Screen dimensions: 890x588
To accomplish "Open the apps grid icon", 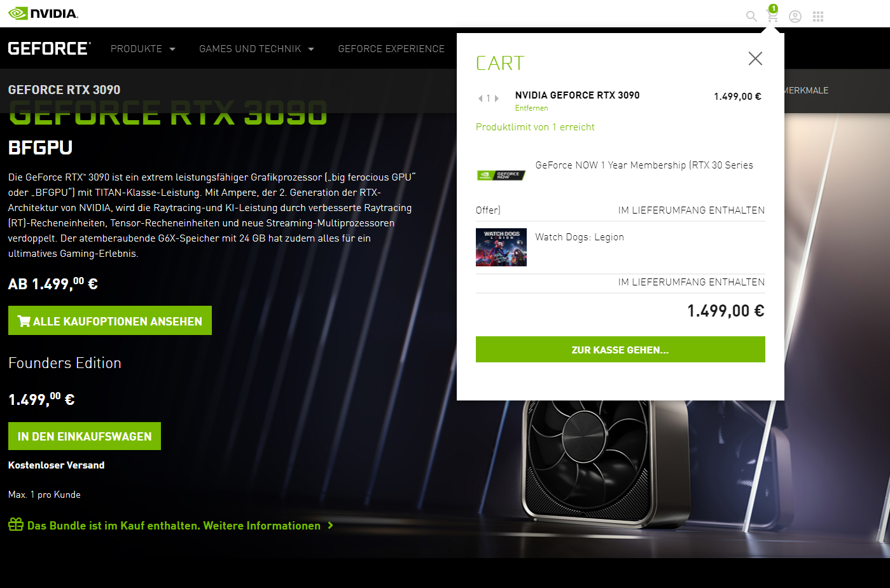I will coord(818,17).
